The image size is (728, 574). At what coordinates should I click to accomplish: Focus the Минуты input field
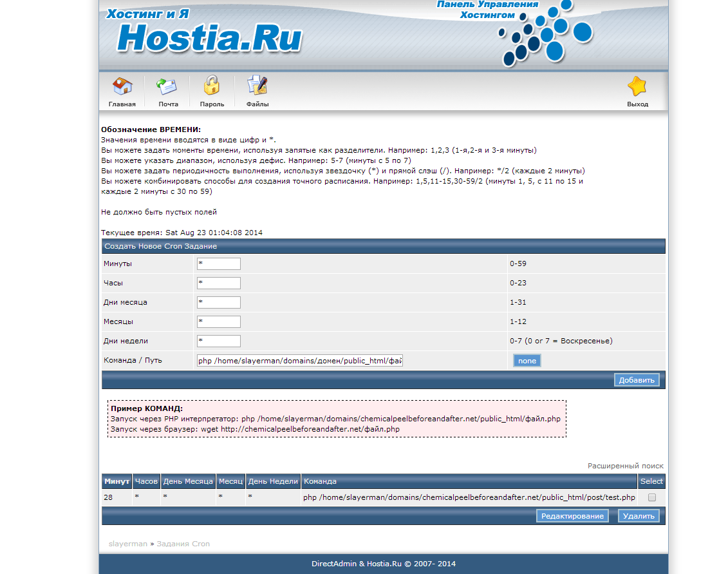pos(219,263)
